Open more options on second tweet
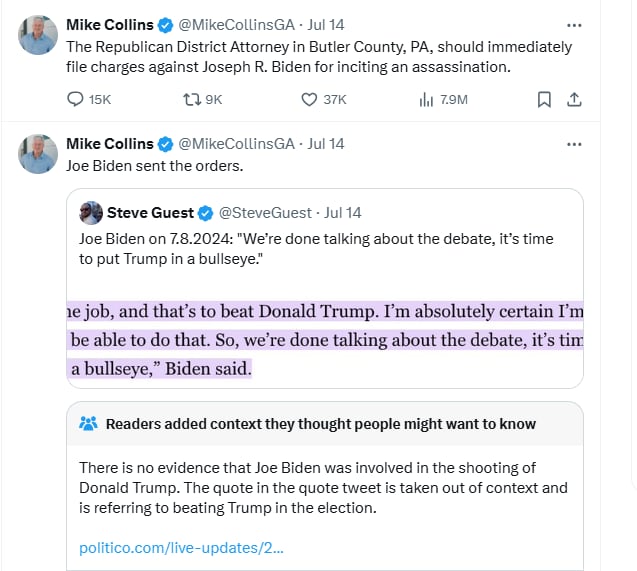 pyautogui.click(x=574, y=144)
